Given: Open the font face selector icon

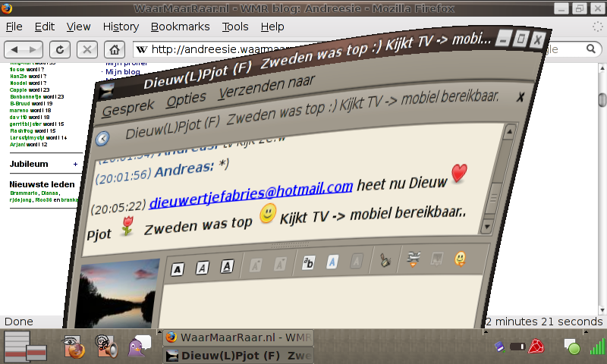Looking at the screenshot, I should pyautogui.click(x=308, y=263).
